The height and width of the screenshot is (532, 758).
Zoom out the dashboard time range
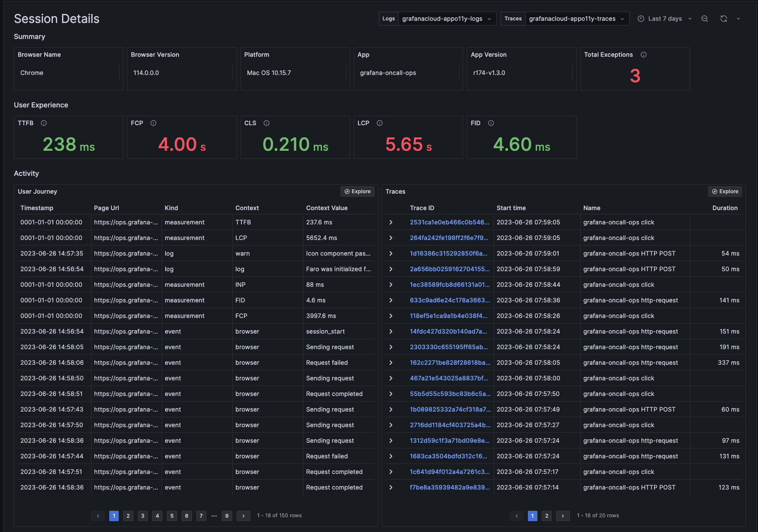point(705,19)
